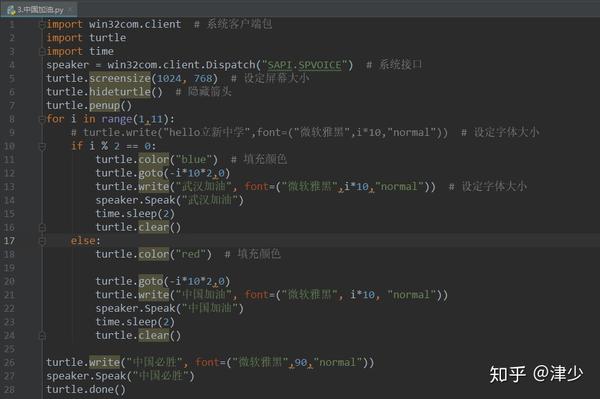Image resolution: width=600 pixels, height=399 pixels.
Task: Click the "武汉加油" string in turtle.write
Action: (204, 187)
